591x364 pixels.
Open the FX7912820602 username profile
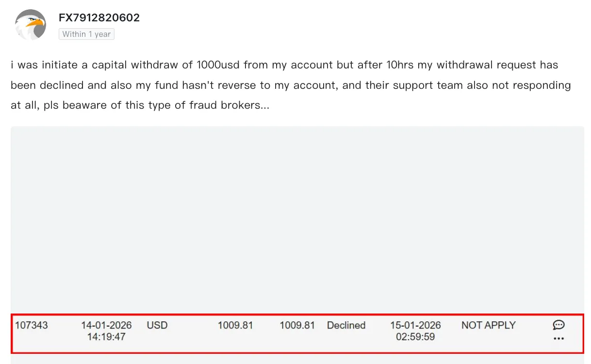[99, 18]
